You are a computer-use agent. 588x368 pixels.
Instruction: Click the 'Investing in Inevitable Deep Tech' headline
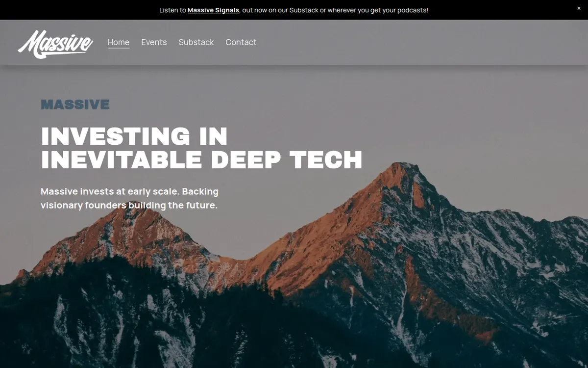tap(201, 148)
